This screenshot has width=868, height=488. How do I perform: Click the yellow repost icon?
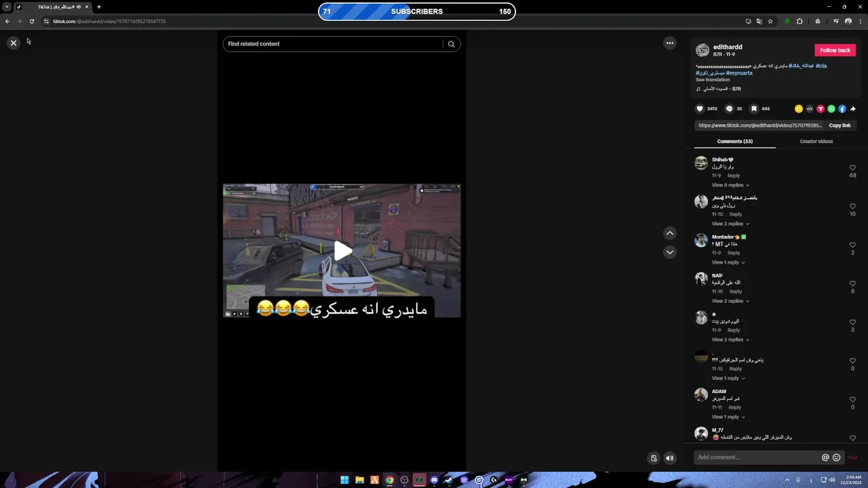click(799, 108)
